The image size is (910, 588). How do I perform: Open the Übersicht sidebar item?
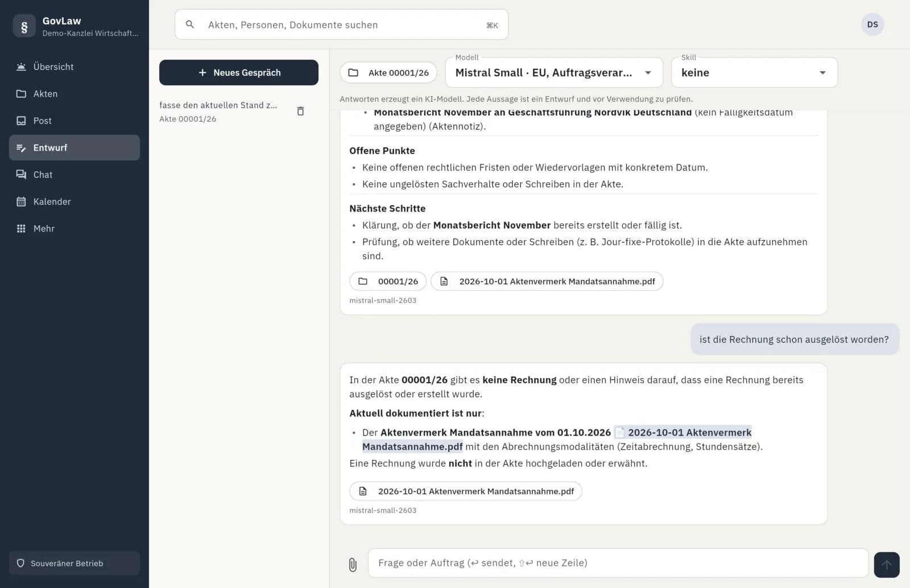[75, 67]
